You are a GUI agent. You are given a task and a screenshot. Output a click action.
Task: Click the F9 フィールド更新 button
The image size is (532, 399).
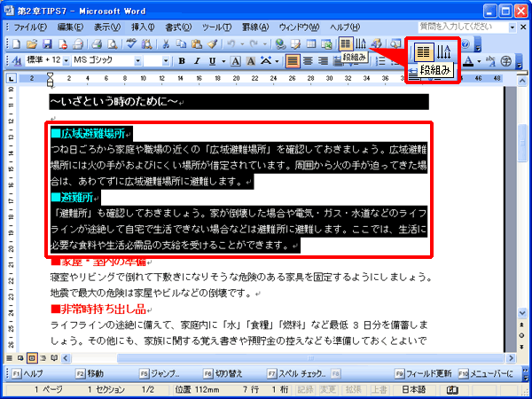coord(423,373)
